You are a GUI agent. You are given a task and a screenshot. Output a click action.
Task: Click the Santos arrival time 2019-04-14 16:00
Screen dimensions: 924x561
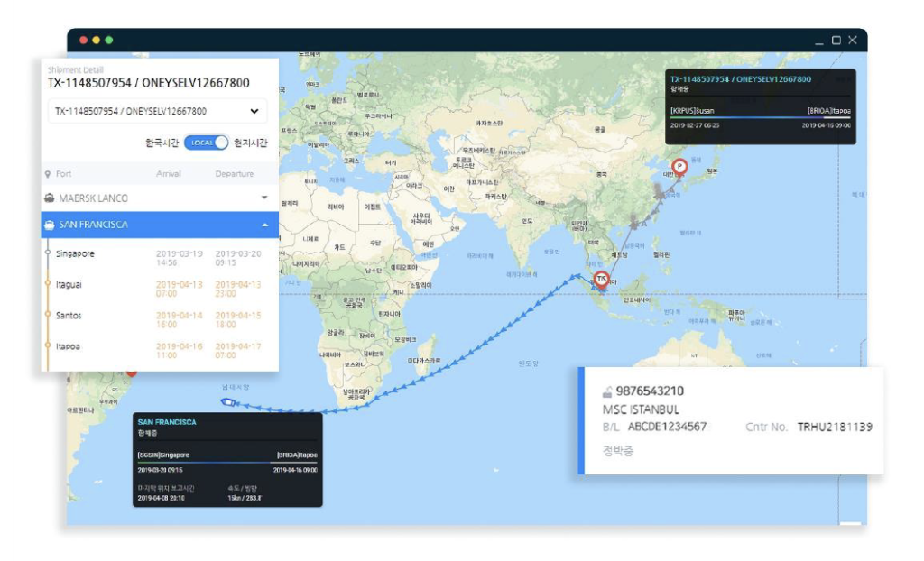(x=180, y=320)
